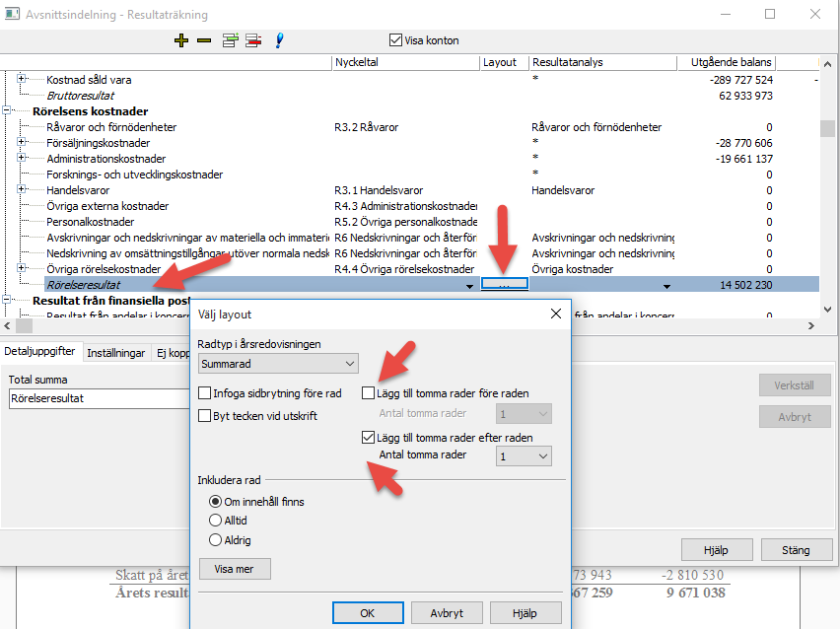Expand the Kostnad såld vara tree node
The height and width of the screenshot is (629, 840).
tap(22, 78)
